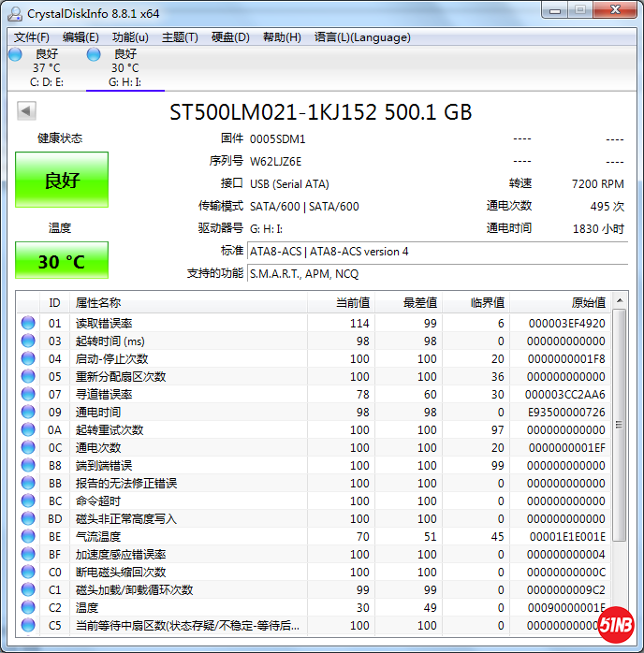Click the green 30 °C temperature button

[62, 261]
